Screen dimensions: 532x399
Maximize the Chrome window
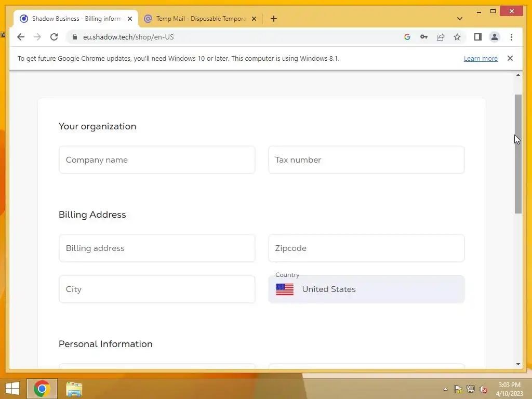[x=493, y=11]
